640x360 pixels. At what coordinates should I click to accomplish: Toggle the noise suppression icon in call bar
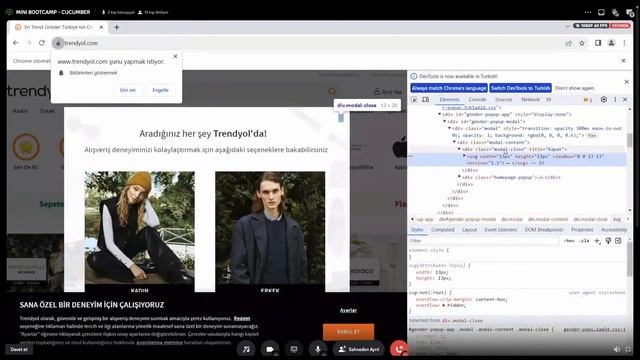coord(246,349)
